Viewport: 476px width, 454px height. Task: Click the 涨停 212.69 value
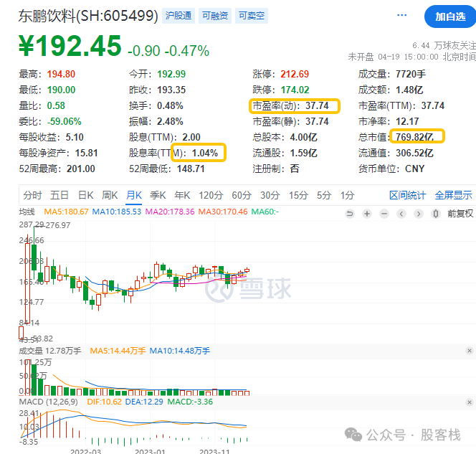295,74
